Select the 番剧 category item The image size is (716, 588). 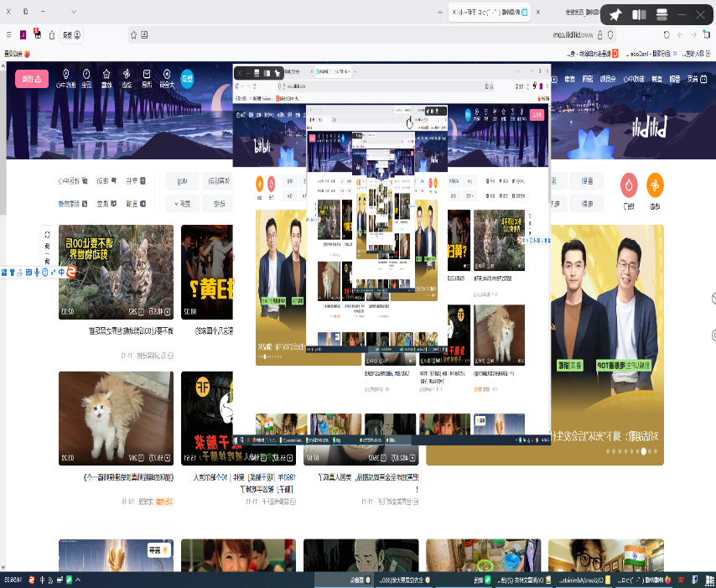[x=587, y=181]
